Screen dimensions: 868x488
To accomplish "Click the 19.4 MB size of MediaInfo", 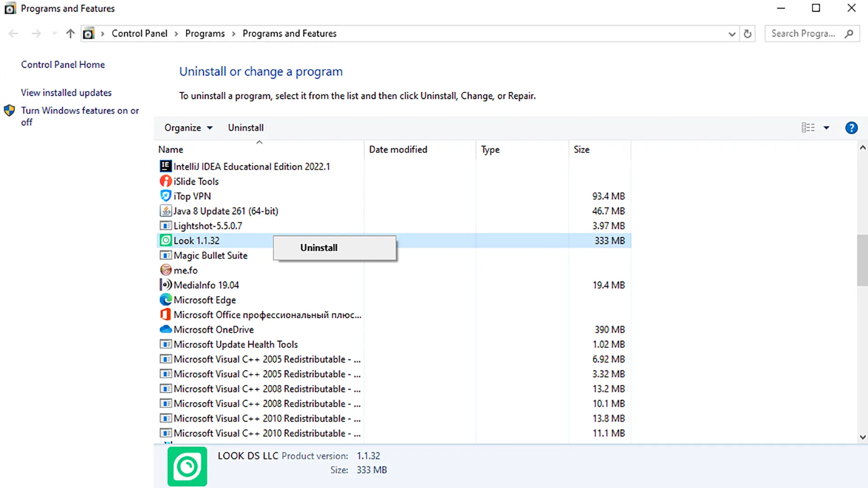I will pos(609,285).
